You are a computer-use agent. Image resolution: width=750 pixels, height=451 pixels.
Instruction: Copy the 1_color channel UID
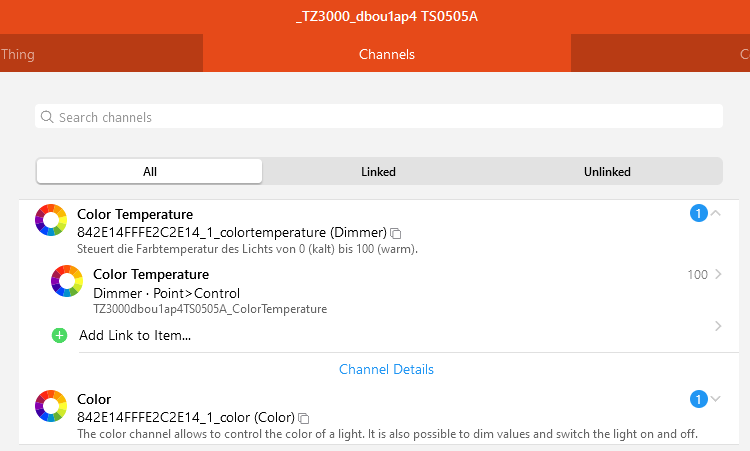pos(304,418)
